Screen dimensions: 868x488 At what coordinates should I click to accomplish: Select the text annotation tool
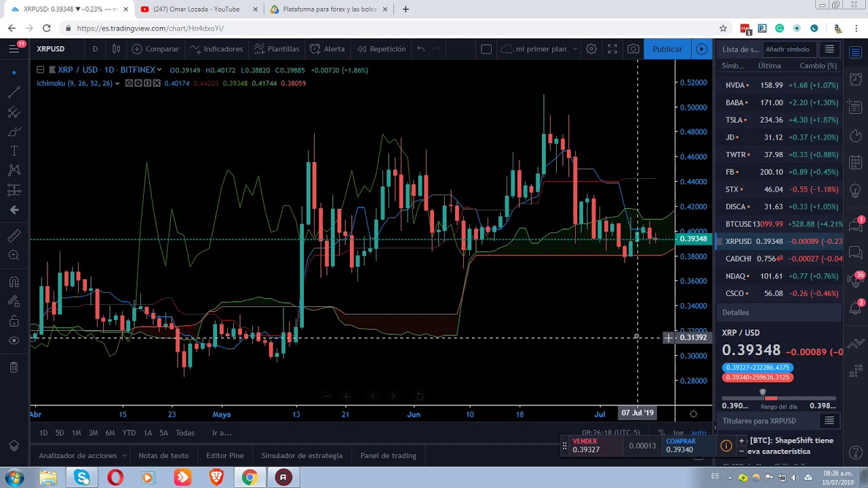click(x=14, y=150)
